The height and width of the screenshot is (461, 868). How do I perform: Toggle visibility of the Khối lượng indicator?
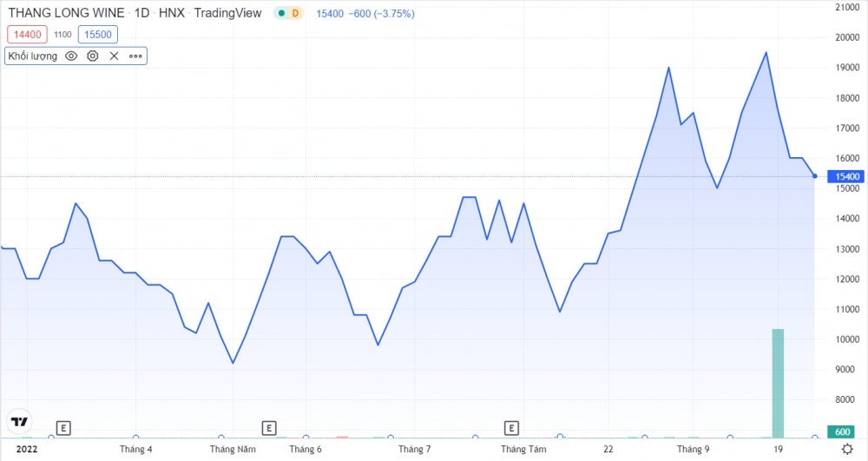point(71,56)
